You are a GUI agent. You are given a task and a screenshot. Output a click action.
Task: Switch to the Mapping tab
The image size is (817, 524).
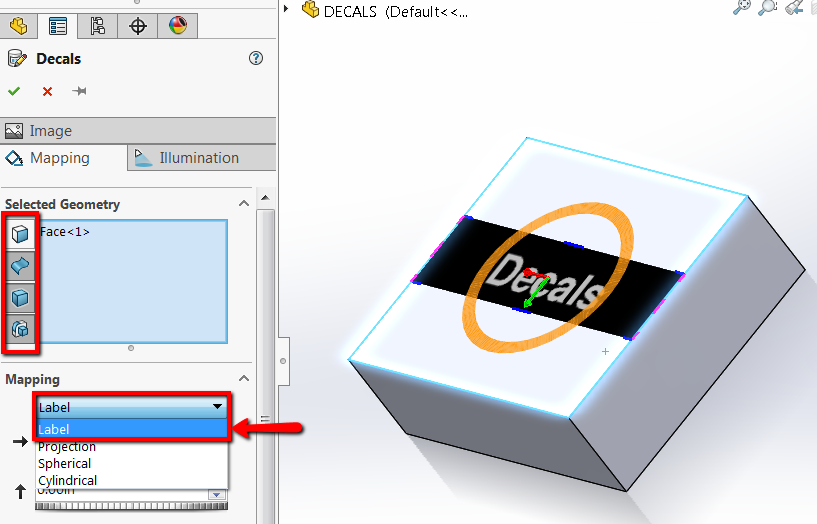[63, 158]
